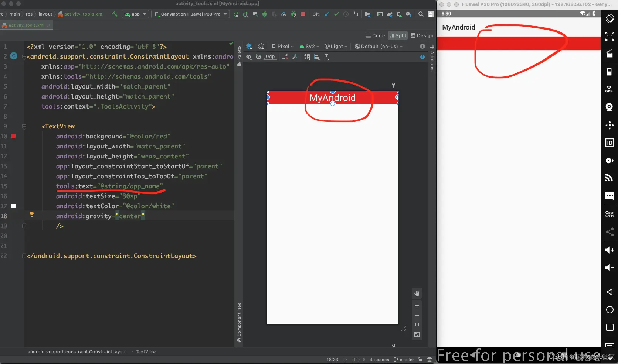618x364 pixels.
Task: Click Genymotion volume down icon
Action: coord(610,268)
